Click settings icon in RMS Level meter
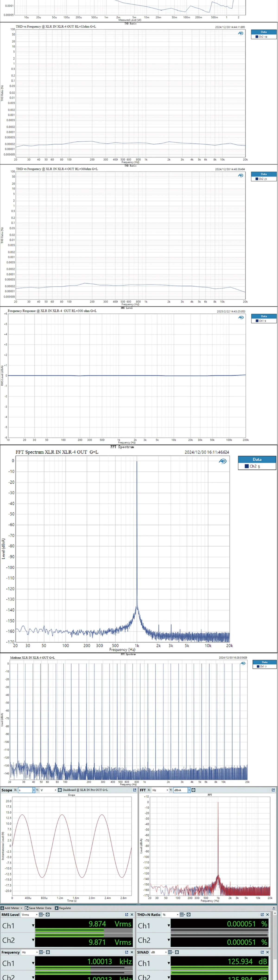Image resolution: width=278 pixels, height=980 pixels. [x=48, y=915]
